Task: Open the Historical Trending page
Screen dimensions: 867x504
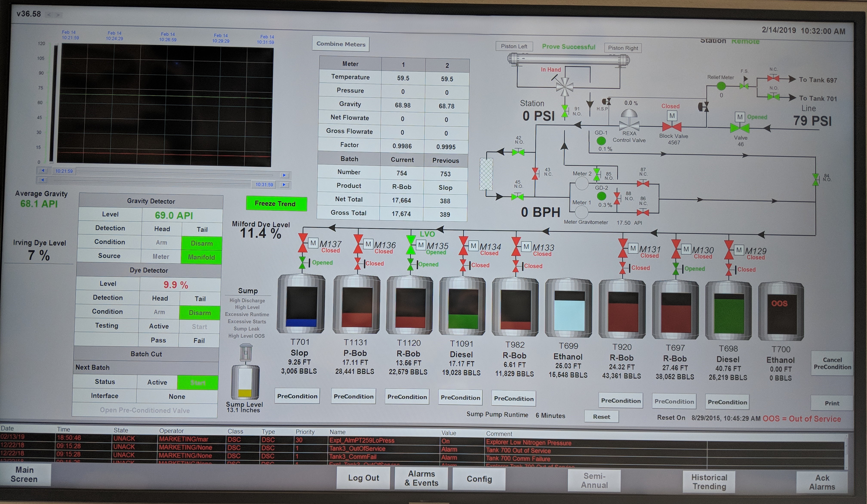Action: (709, 482)
